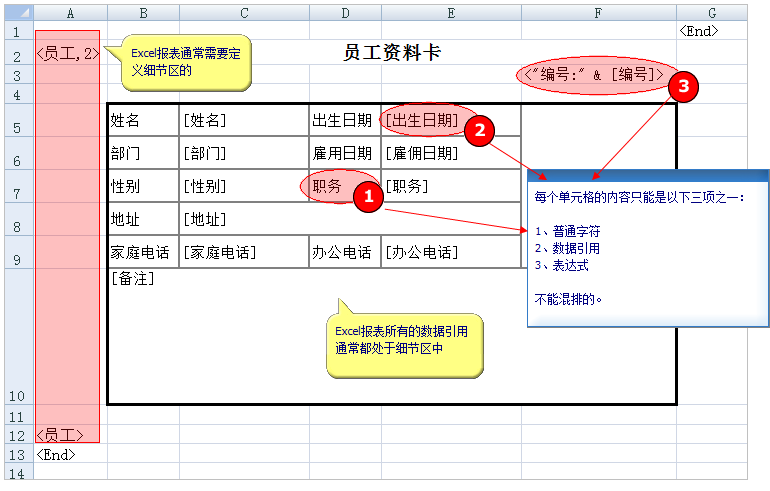770x491 pixels.
Task: Click the 员工资料卡 title cell
Action: coord(392,53)
